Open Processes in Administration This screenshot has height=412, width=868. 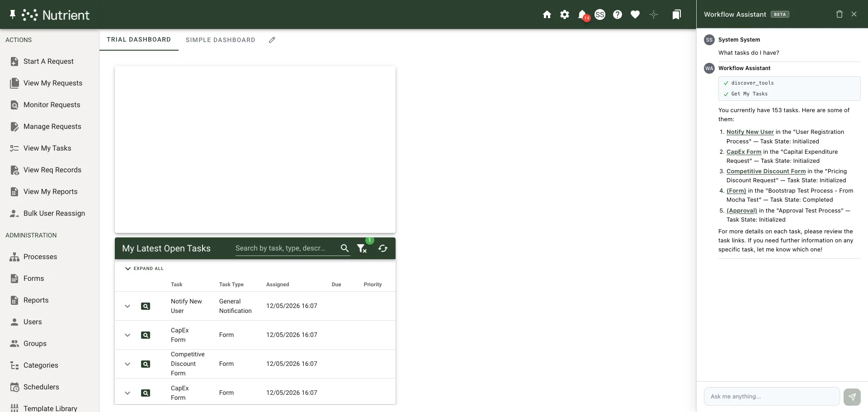click(49, 257)
